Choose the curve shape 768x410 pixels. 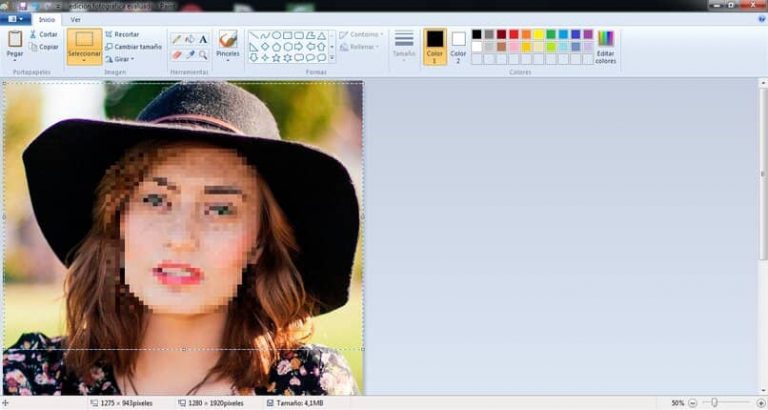point(265,36)
